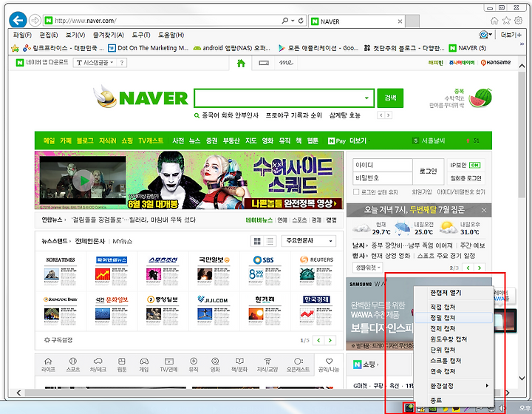Close the 두번째달 7월 집콘 banner
The image size is (532, 414).
pyautogui.click(x=484, y=210)
